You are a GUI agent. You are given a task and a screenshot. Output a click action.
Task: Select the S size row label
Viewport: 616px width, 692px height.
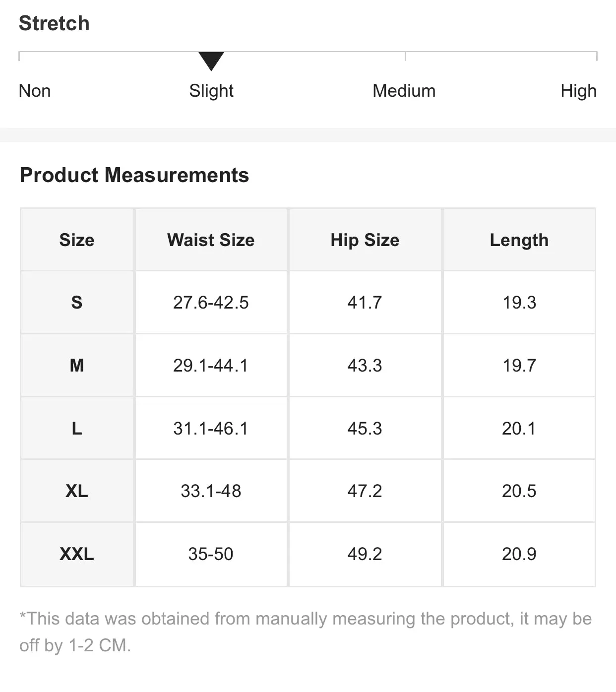(x=77, y=303)
